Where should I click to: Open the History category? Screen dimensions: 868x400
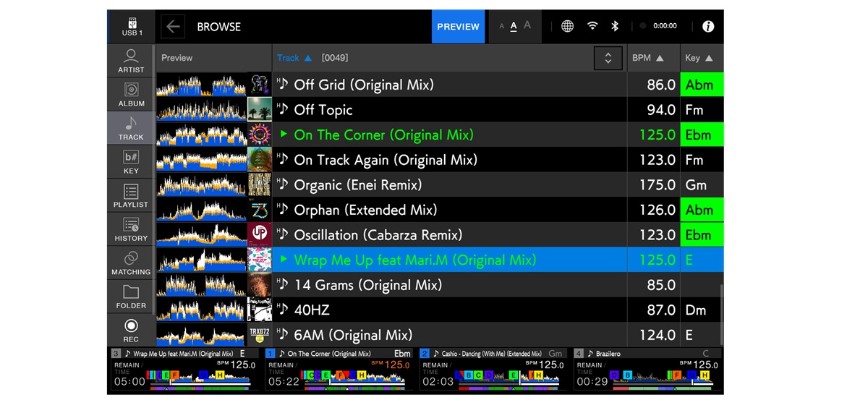(x=131, y=229)
